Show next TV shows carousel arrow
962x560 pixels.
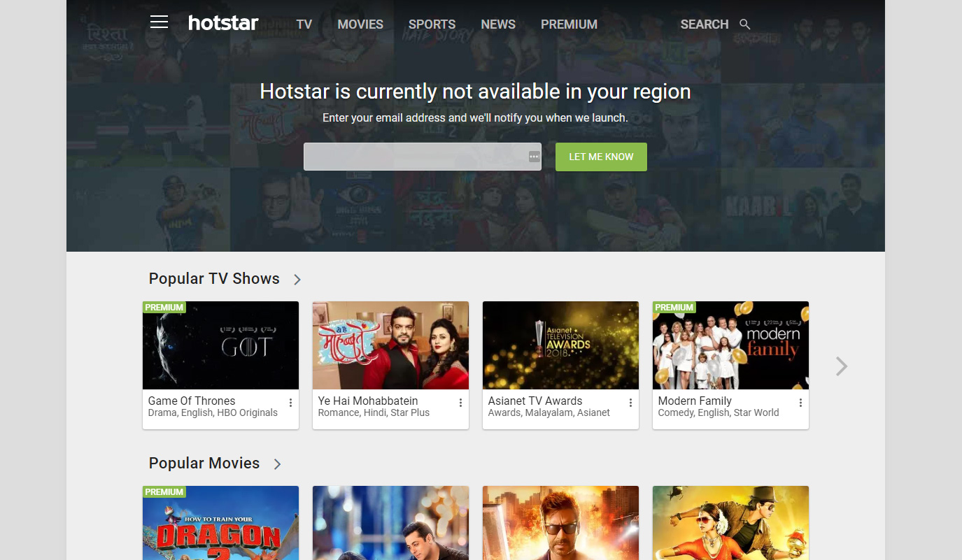(x=842, y=366)
